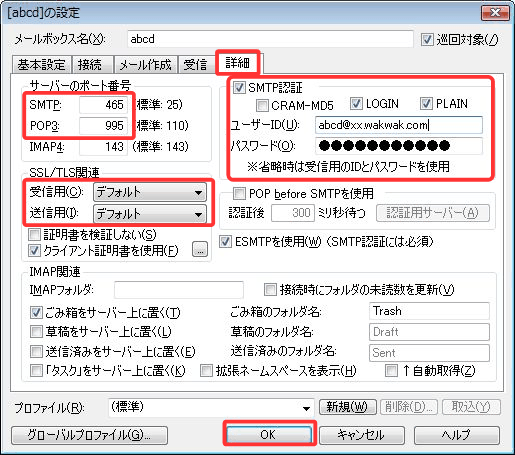Click the ごみ箱のフォルダ名 Trash field
Viewport: 515px width, 455px height.
(x=429, y=311)
